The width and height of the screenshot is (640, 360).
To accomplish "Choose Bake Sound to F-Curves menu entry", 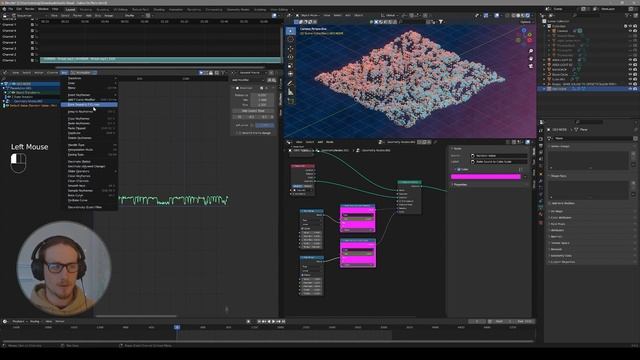I will 89,104.
